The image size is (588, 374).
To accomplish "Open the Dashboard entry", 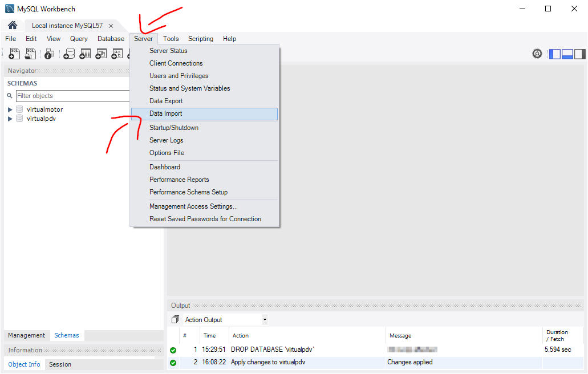I will tap(204, 167).
